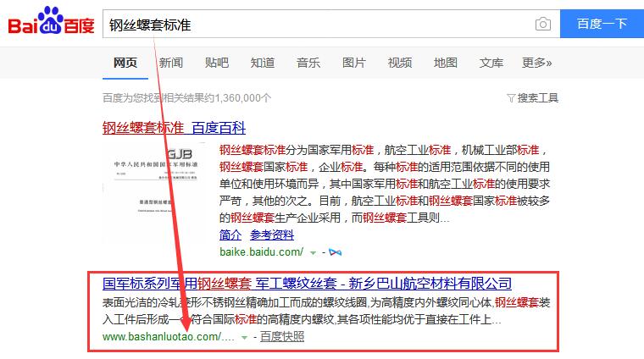
Task: Open the 文库 tab
Action: [x=491, y=63]
